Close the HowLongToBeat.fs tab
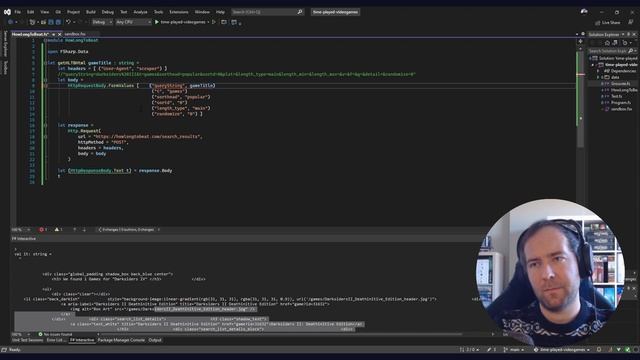Screen dimensions: 640x360 coord(60,34)
